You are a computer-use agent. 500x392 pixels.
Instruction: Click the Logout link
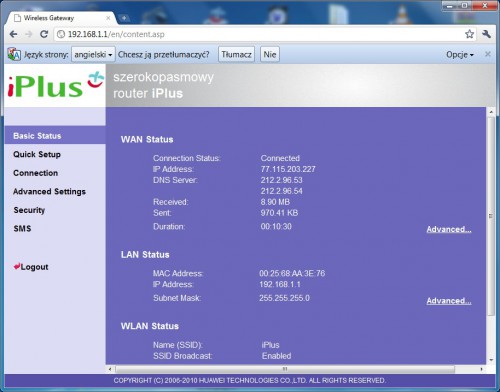tap(34, 267)
